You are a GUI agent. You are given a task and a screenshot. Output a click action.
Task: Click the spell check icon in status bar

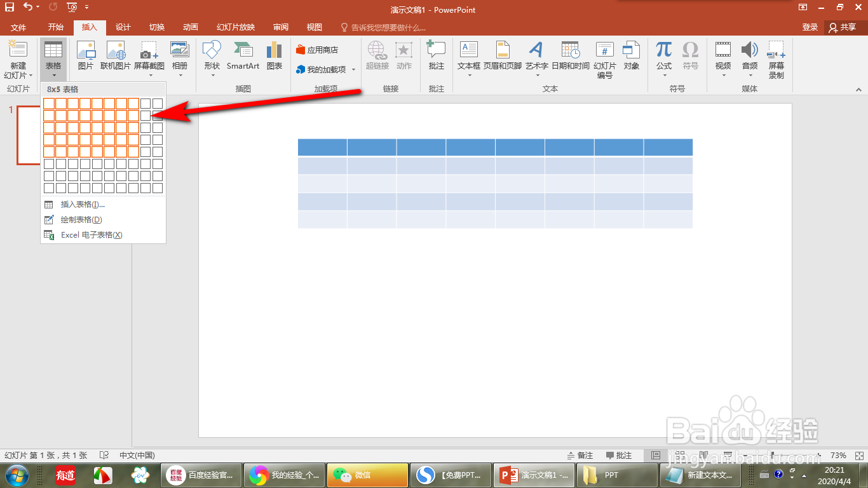[105, 455]
